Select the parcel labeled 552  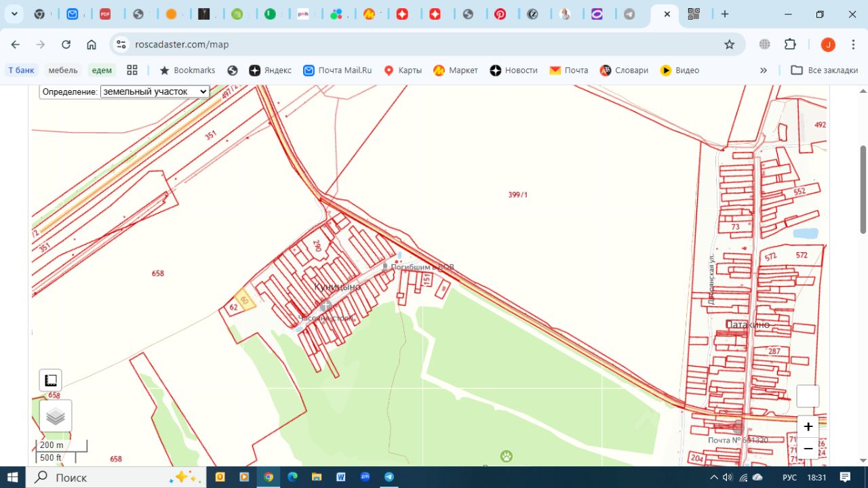click(800, 192)
